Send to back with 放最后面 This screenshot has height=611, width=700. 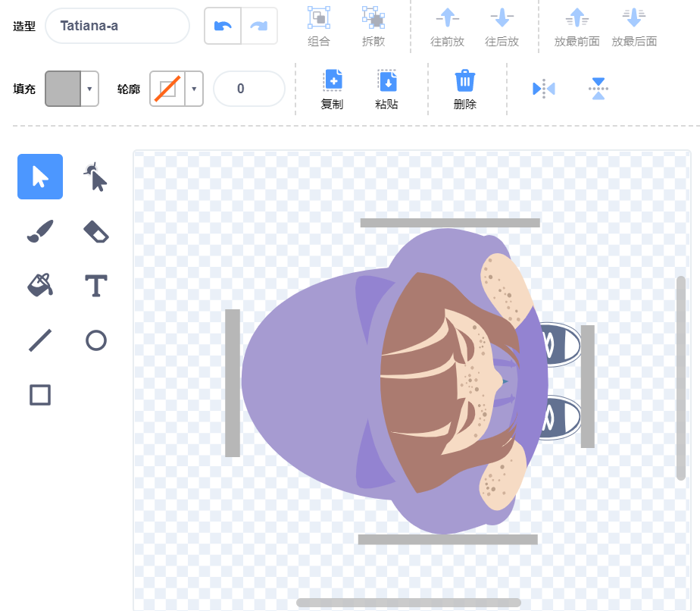click(634, 27)
